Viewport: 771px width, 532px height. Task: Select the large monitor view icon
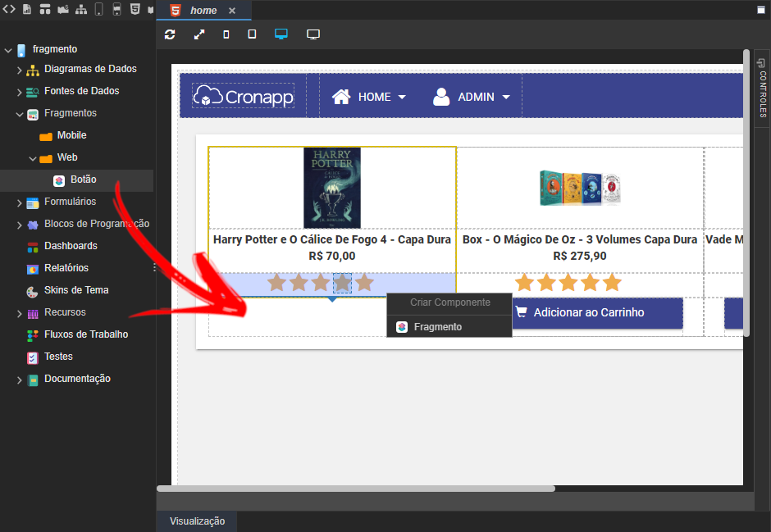pyautogui.click(x=313, y=34)
